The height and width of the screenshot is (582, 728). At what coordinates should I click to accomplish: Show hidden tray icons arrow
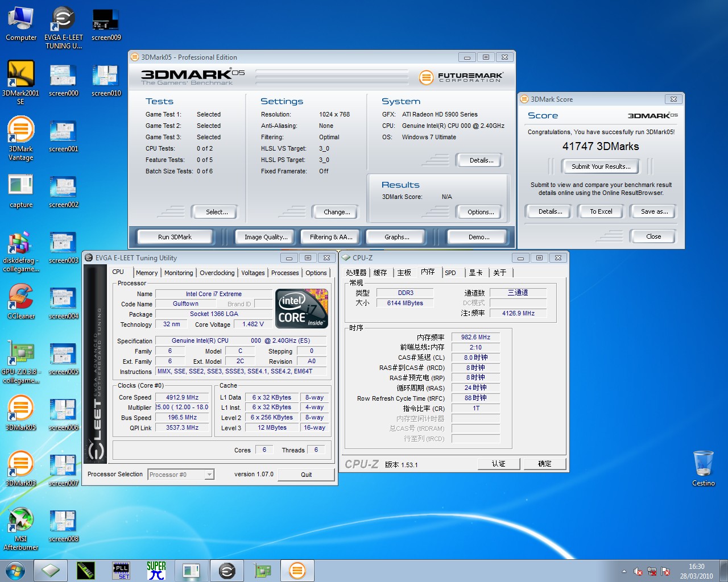point(624,571)
